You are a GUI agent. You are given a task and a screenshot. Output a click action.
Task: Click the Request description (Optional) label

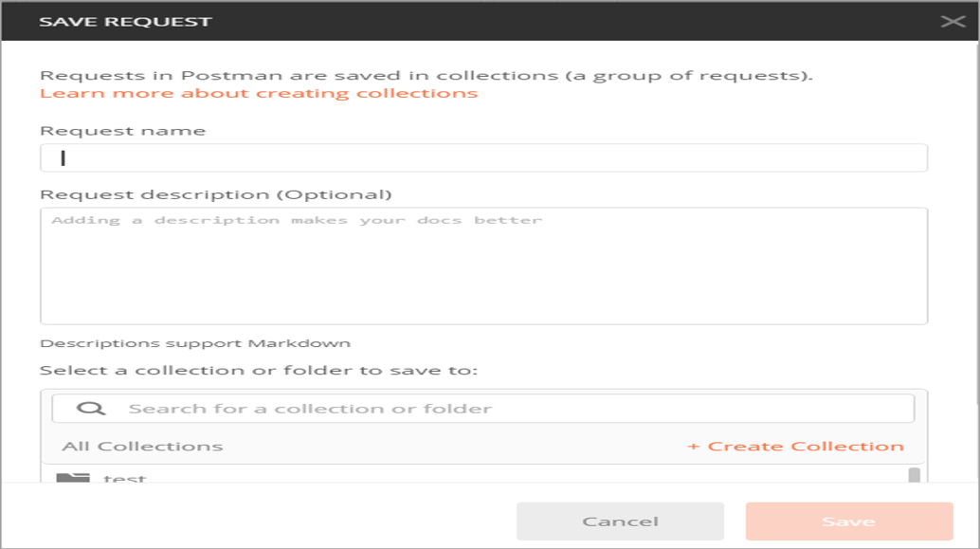pyautogui.click(x=216, y=194)
